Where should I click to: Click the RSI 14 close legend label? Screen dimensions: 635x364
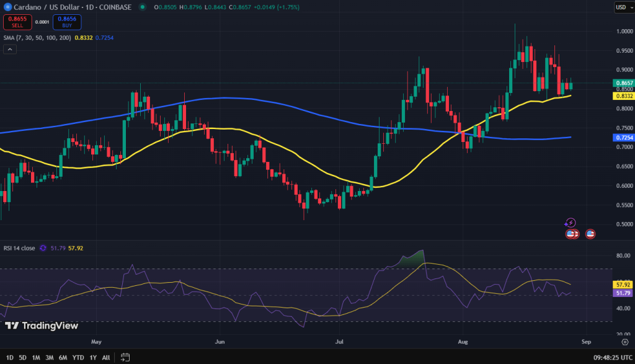19,248
